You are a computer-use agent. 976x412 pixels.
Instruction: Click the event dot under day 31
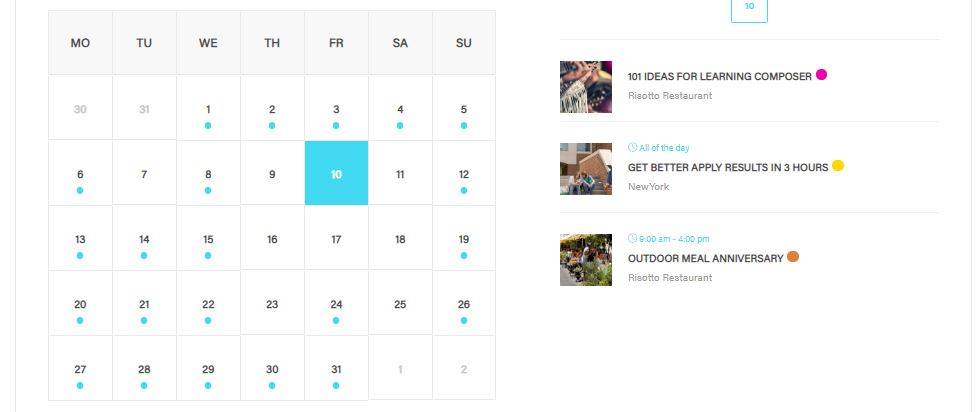tap(336, 385)
